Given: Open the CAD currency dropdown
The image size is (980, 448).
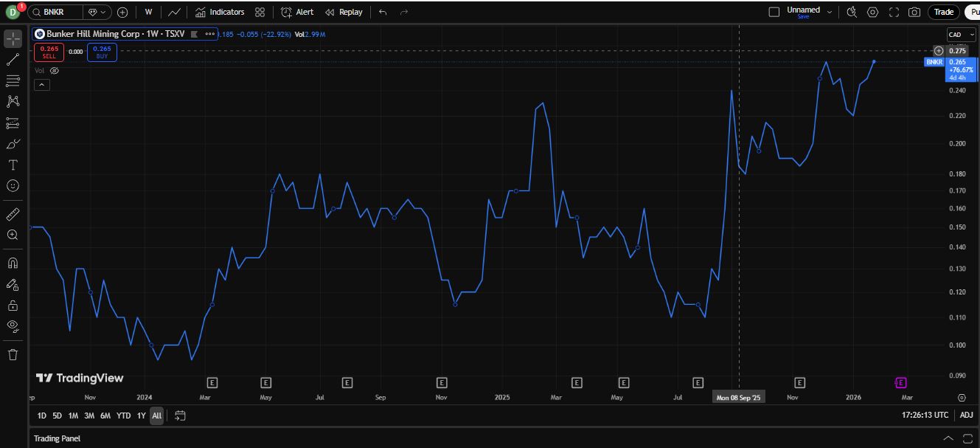Looking at the screenshot, I should click(x=961, y=35).
